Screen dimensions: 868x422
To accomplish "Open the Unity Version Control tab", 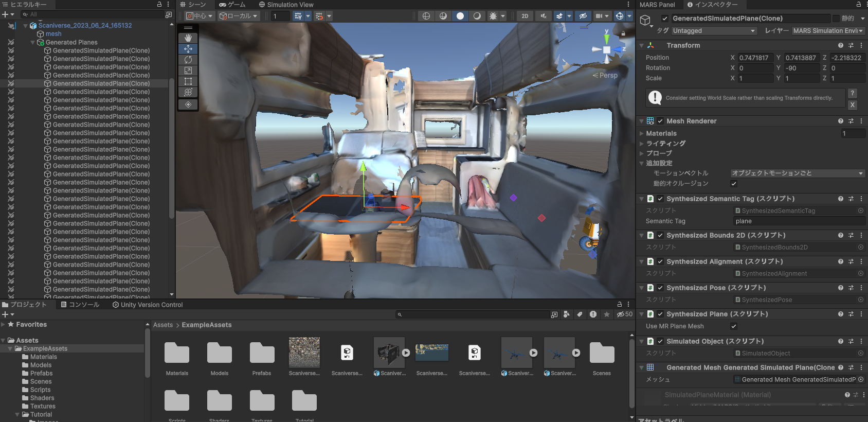I will click(x=148, y=305).
